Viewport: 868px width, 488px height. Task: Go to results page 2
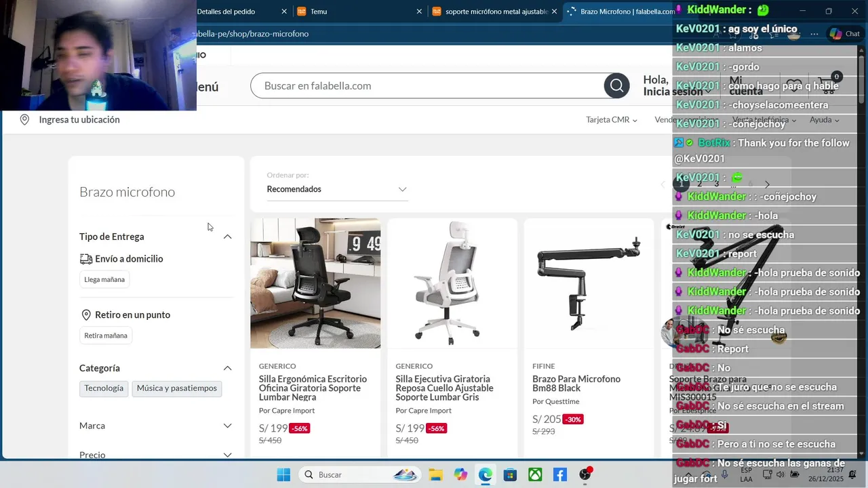click(x=699, y=184)
